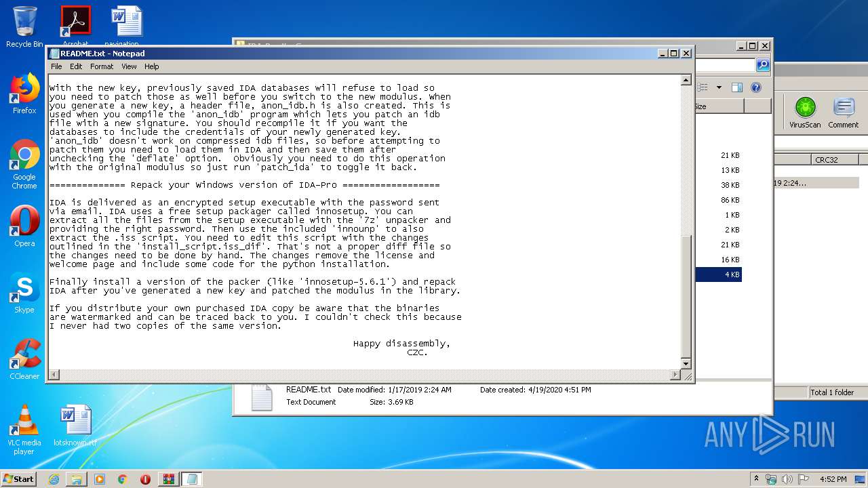The image size is (868, 488).
Task: Open the Help menu in Notepad
Action: 152,66
